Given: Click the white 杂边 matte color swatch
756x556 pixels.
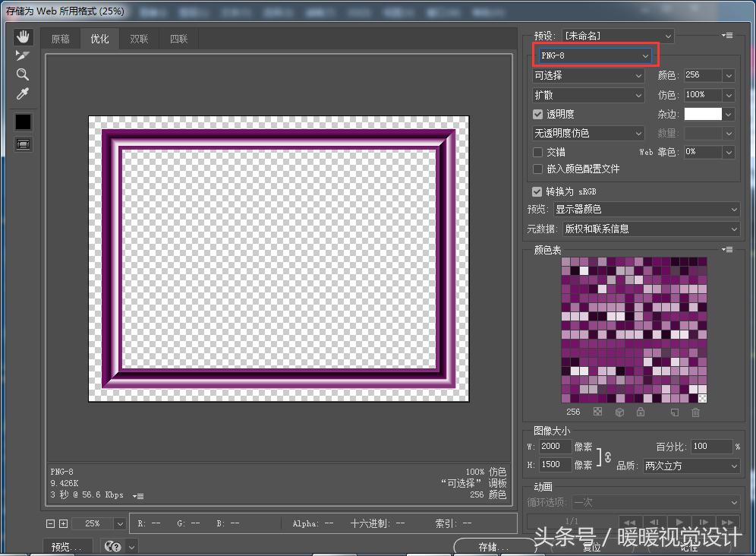Looking at the screenshot, I should (x=703, y=114).
